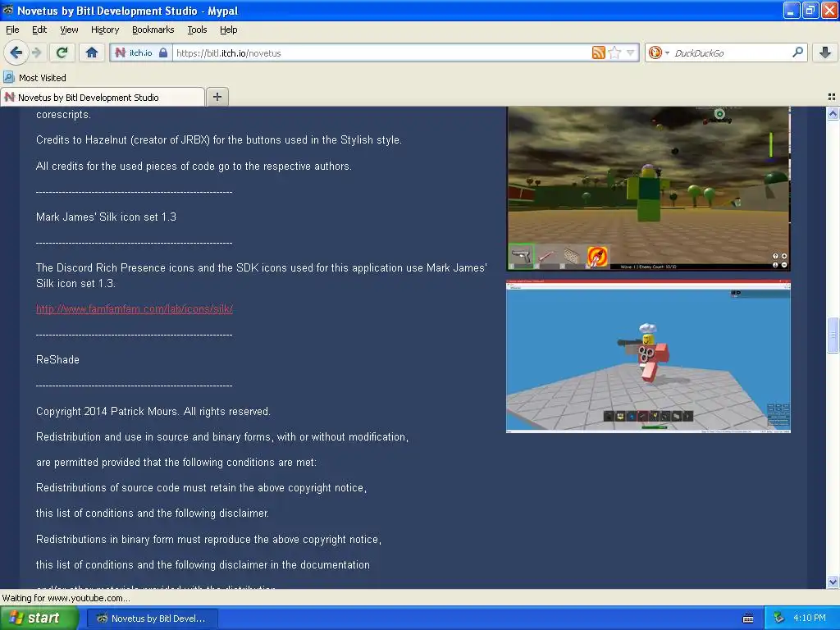This screenshot has width=840, height=630.
Task: Click the browser Back arrow button
Action: click(x=16, y=52)
